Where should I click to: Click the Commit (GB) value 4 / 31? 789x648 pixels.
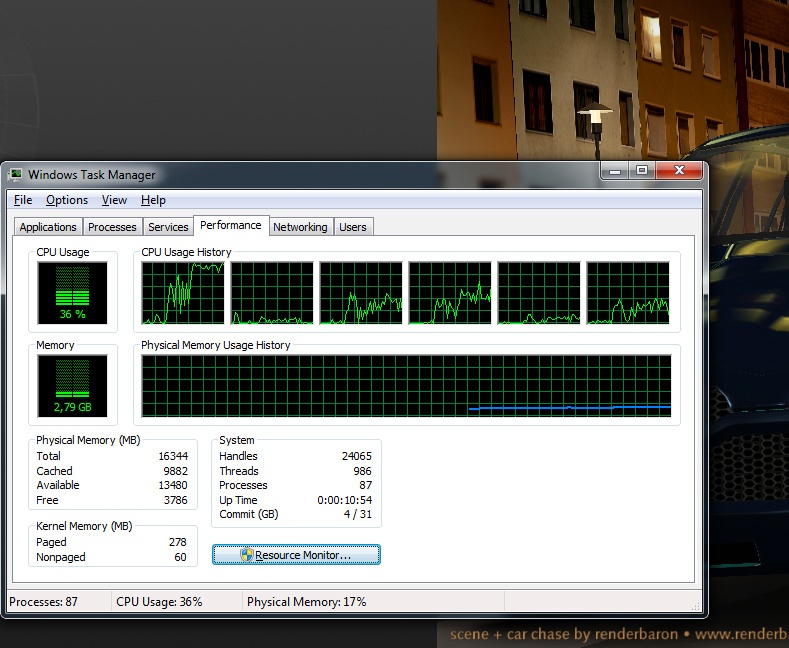click(358, 514)
